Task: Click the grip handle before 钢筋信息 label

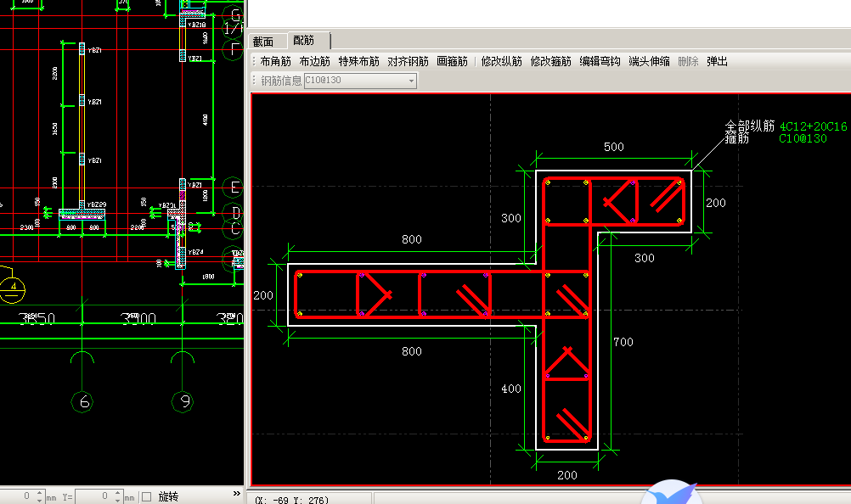Action: click(254, 81)
